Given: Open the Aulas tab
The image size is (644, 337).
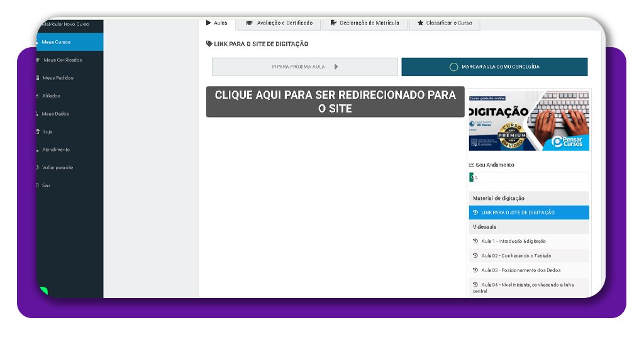Looking at the screenshot, I should point(217,23).
